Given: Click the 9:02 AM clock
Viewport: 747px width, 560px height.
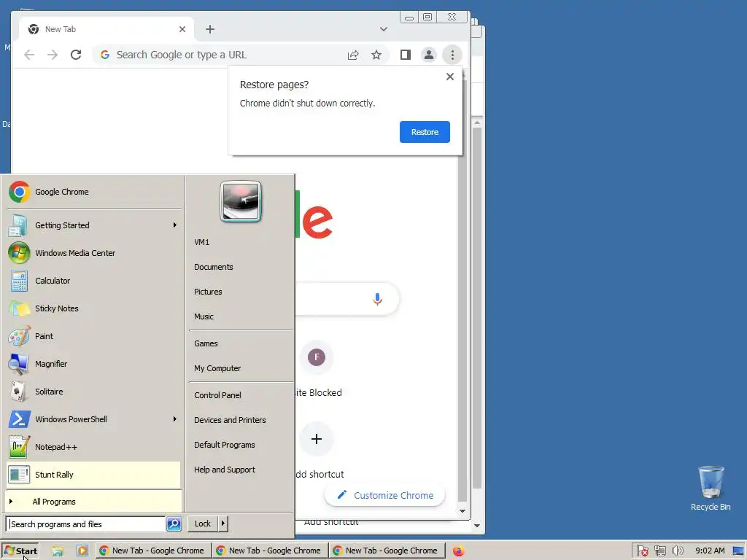Looking at the screenshot, I should tap(710, 551).
